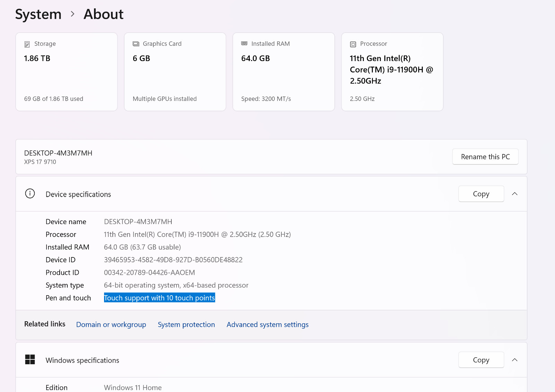Click the Edition label
Viewport: 555px width, 392px height.
click(x=57, y=387)
